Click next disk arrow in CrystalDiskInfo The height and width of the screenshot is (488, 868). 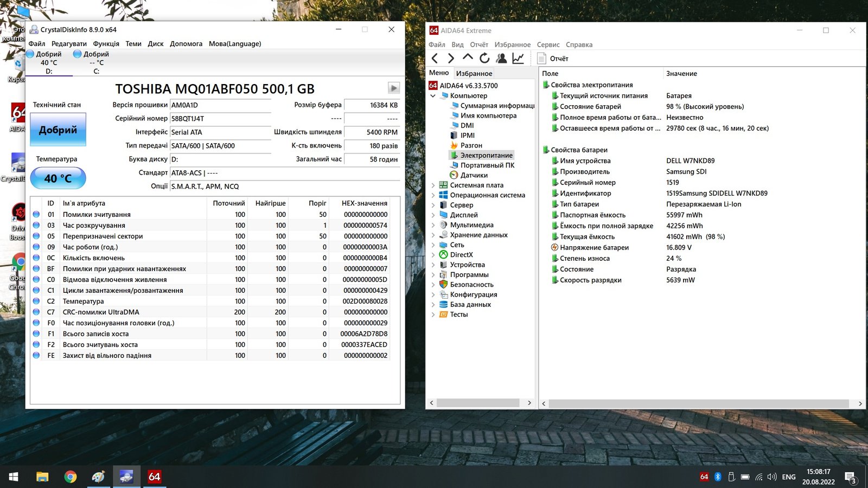(394, 88)
